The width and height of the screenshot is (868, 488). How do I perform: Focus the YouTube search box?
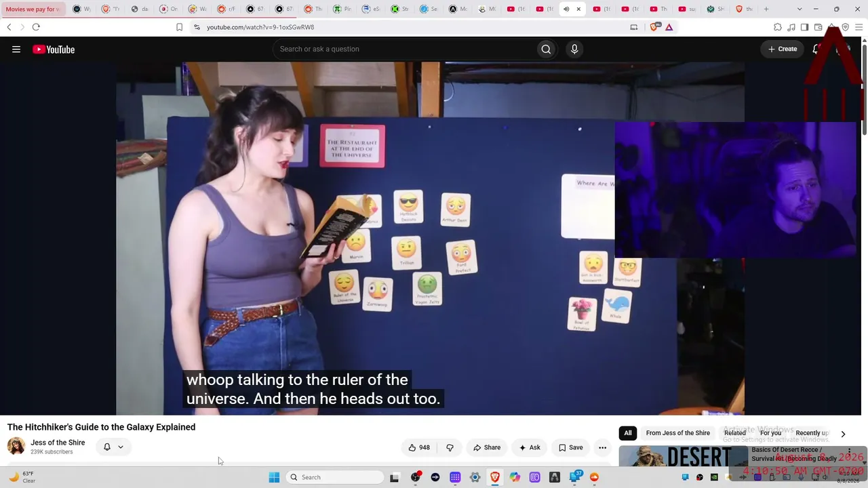[403, 49]
